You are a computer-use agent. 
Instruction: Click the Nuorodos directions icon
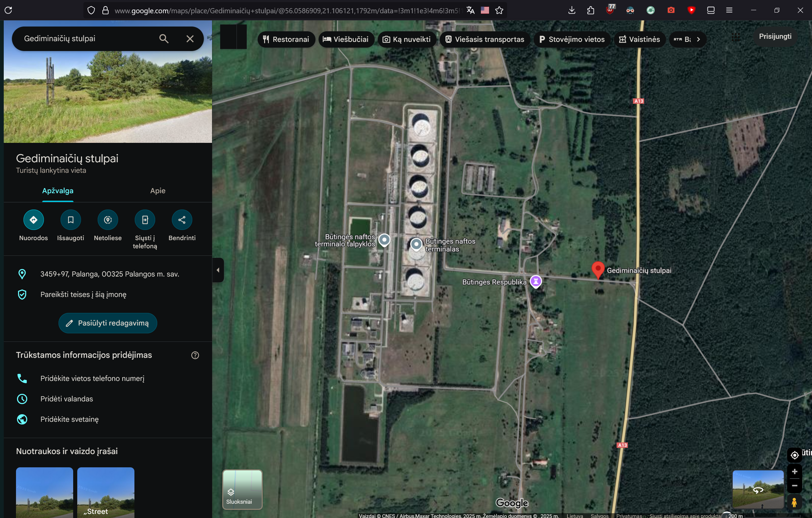pyautogui.click(x=33, y=220)
